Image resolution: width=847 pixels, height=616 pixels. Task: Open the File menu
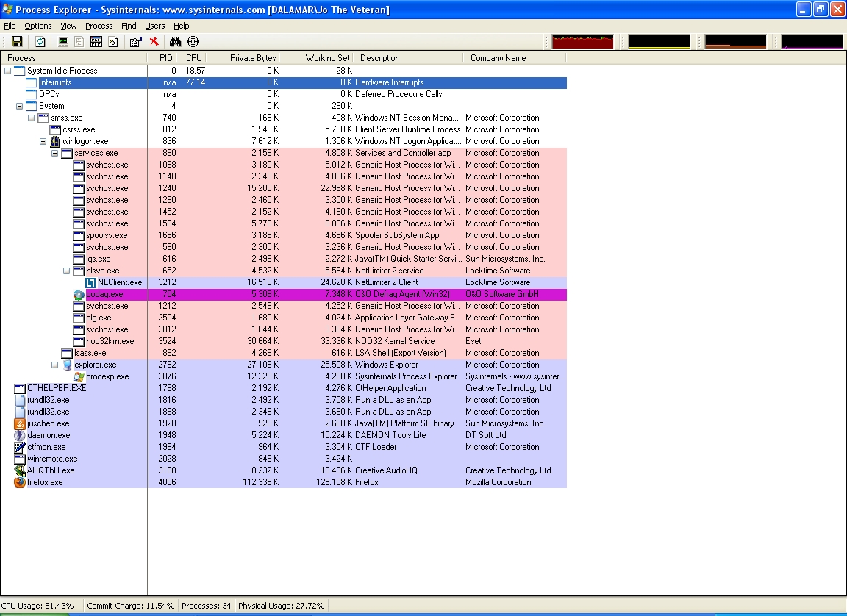click(10, 26)
